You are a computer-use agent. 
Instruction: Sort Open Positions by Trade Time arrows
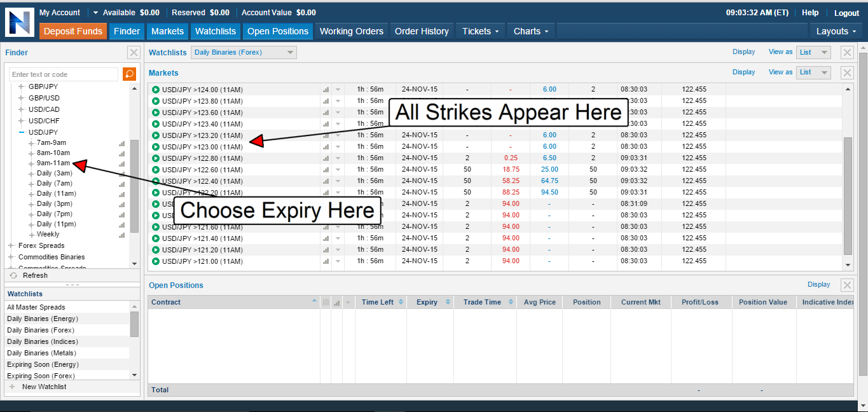(511, 302)
